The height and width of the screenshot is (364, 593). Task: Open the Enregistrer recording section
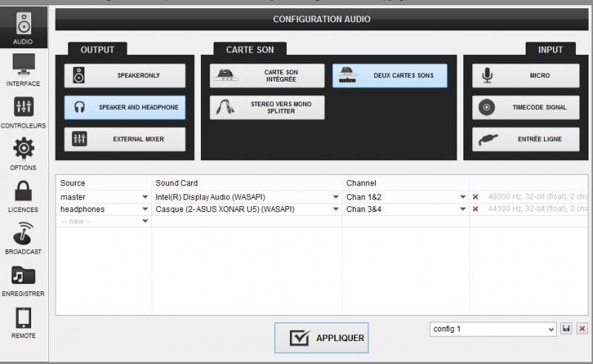23,279
